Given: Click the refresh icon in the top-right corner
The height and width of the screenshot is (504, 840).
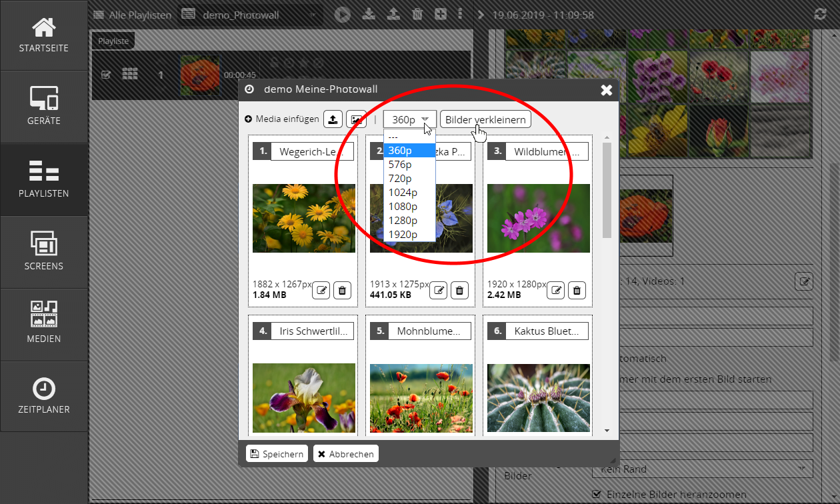Looking at the screenshot, I should pyautogui.click(x=820, y=15).
